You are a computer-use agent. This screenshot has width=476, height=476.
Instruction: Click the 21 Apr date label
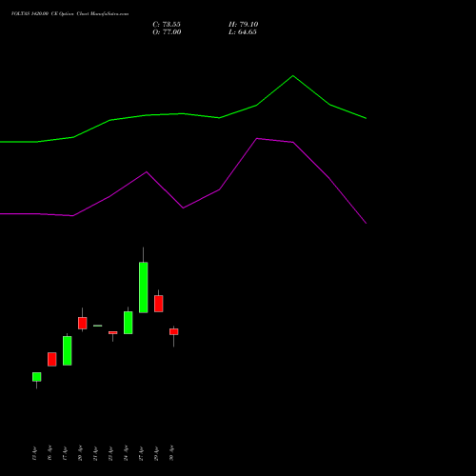pos(95,453)
